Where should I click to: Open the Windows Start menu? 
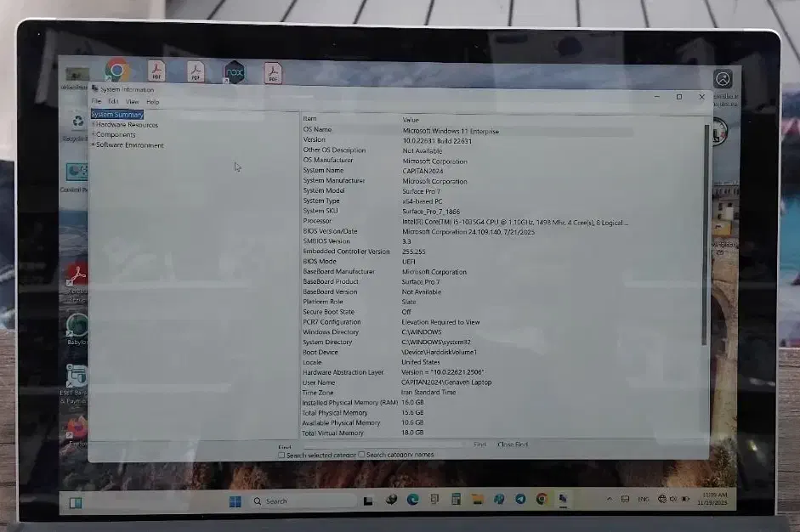pos(235,501)
